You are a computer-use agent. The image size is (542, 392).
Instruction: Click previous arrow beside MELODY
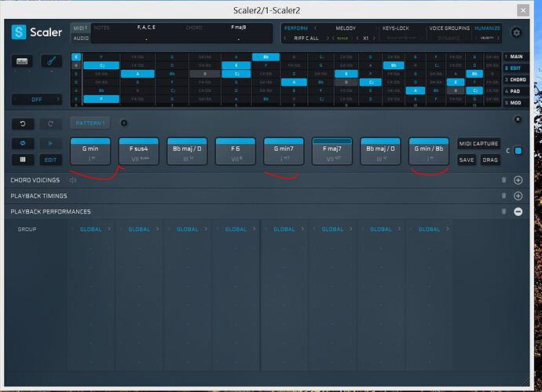pos(315,28)
